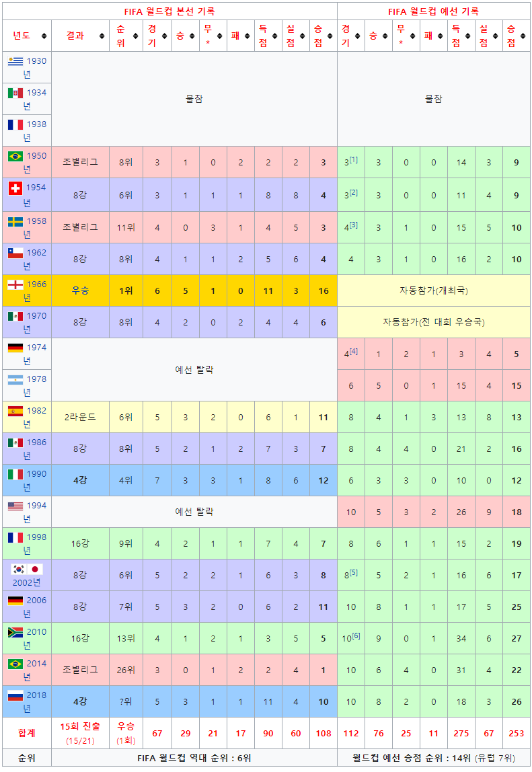
Task: Click the Russia flag beside 2018년
Action: pos(15,695)
